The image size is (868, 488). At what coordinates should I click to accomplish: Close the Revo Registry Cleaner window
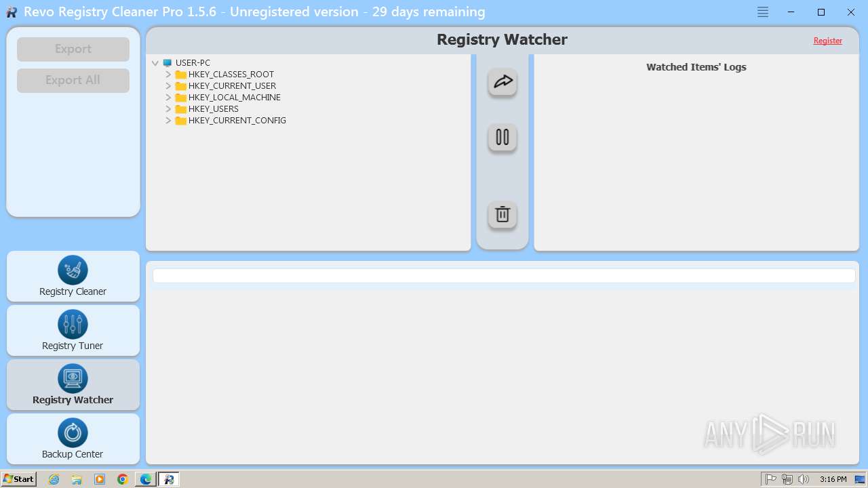click(x=851, y=12)
